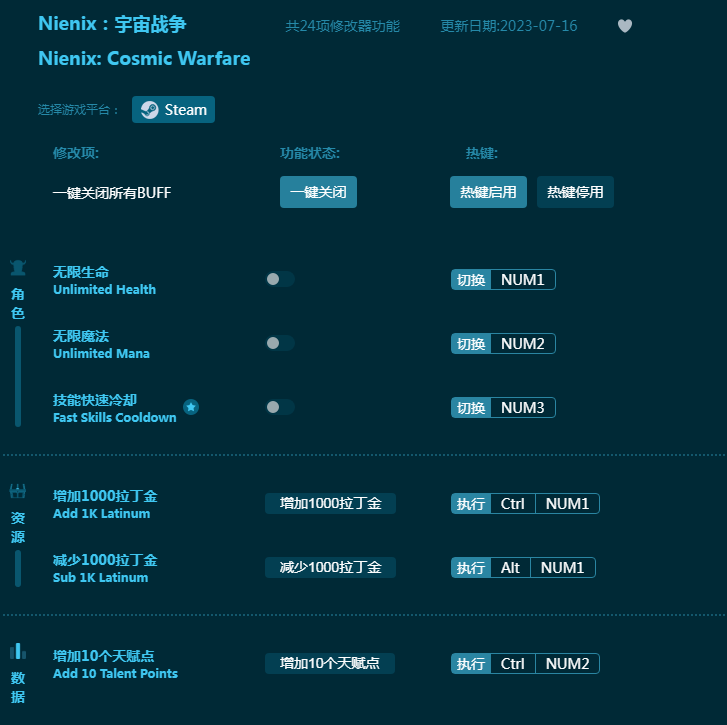Viewport: 727px width, 725px height.
Task: Click the star badge beside Fast Skills Cooldown
Action: pyautogui.click(x=191, y=407)
